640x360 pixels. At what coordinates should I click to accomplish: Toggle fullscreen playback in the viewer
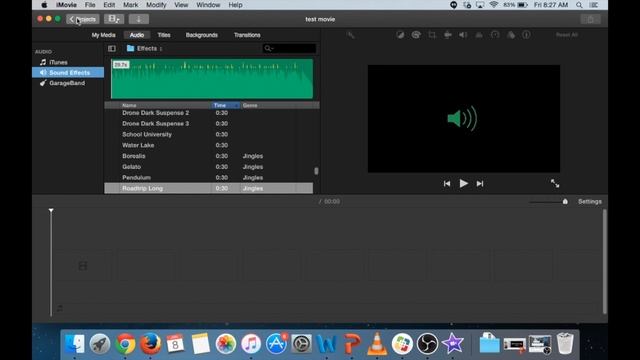tap(555, 184)
